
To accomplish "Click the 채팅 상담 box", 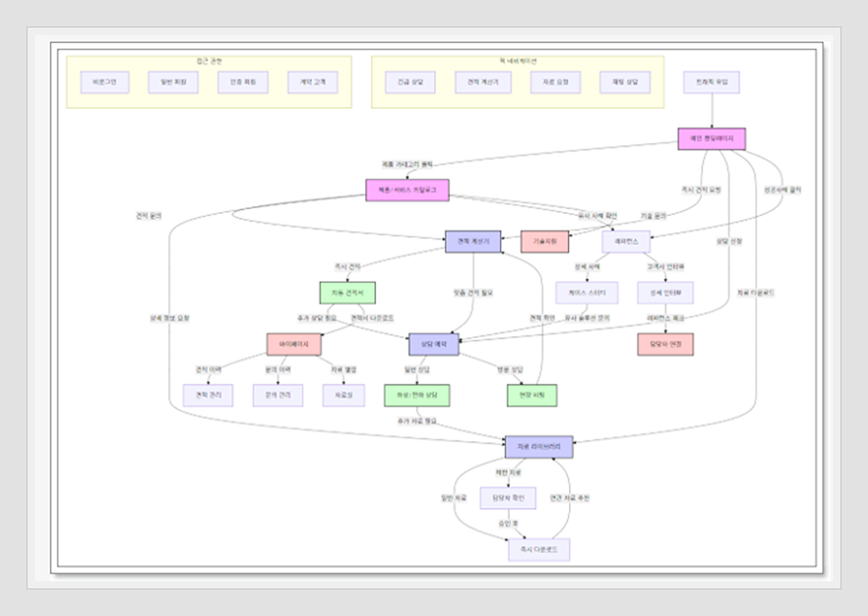I will click(x=625, y=82).
